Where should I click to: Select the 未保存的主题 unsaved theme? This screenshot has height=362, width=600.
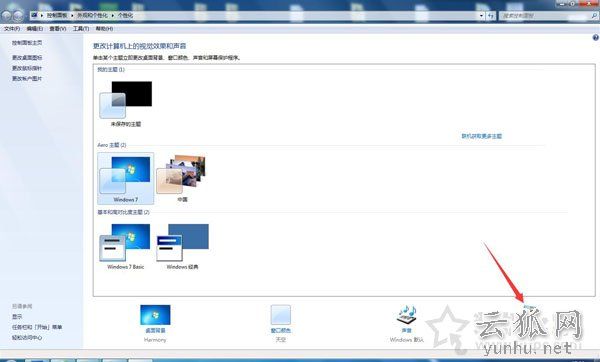(126, 104)
